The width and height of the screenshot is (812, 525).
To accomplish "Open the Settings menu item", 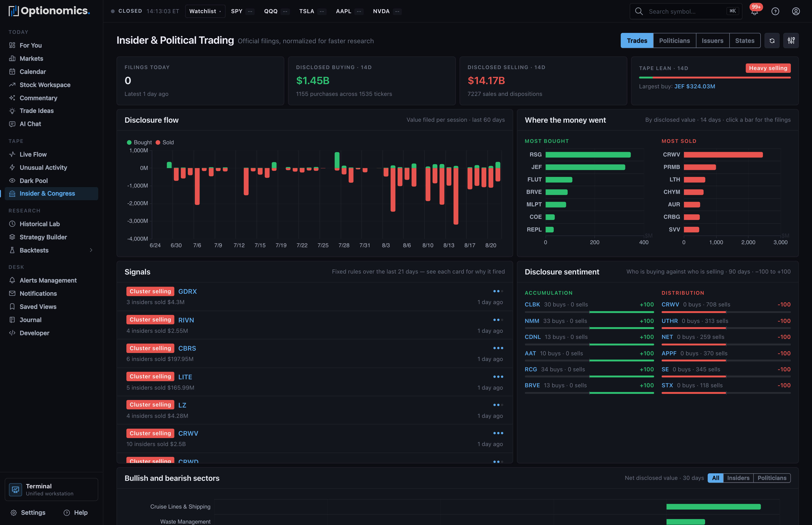I will tap(28, 513).
